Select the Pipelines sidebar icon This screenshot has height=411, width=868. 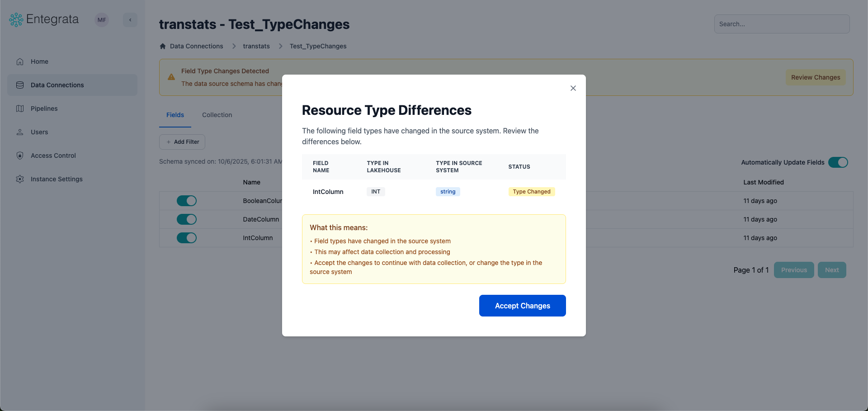pos(20,109)
